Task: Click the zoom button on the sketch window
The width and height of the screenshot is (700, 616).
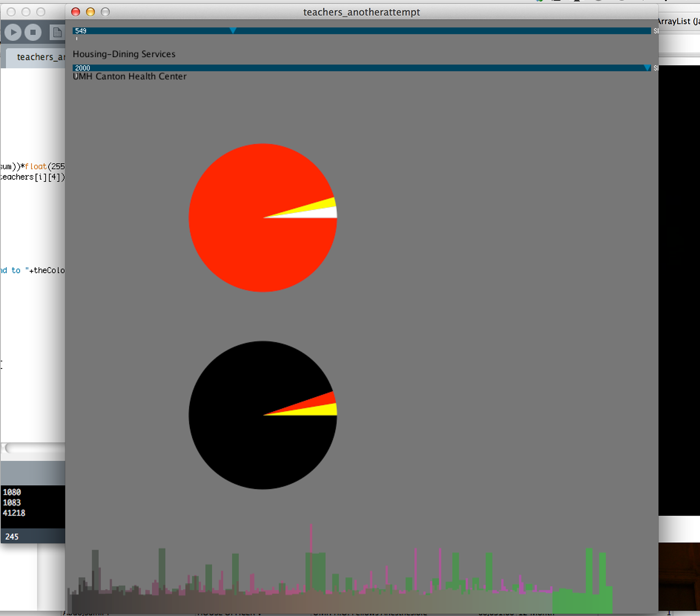Action: pyautogui.click(x=105, y=12)
